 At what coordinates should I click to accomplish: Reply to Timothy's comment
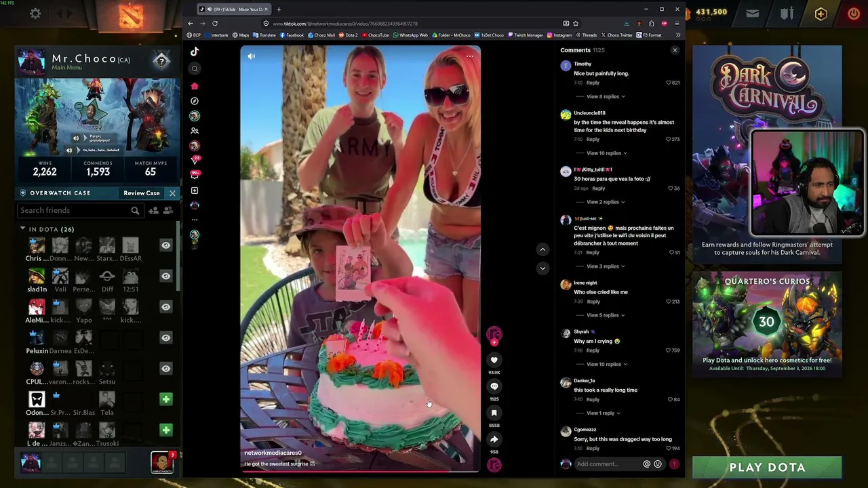pyautogui.click(x=593, y=83)
